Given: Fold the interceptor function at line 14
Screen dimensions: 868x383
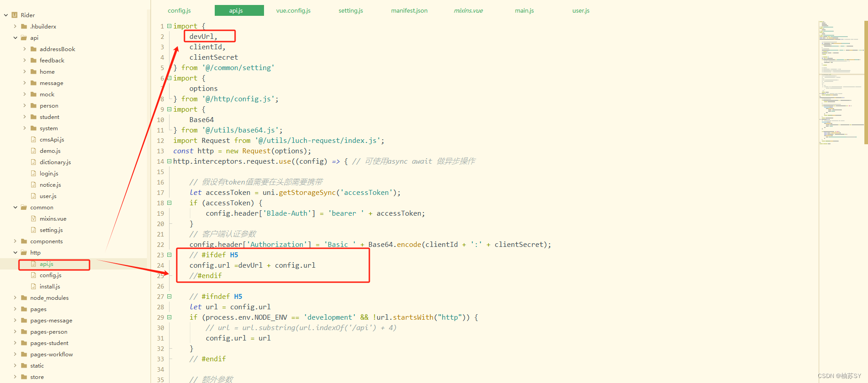Looking at the screenshot, I should pos(170,161).
